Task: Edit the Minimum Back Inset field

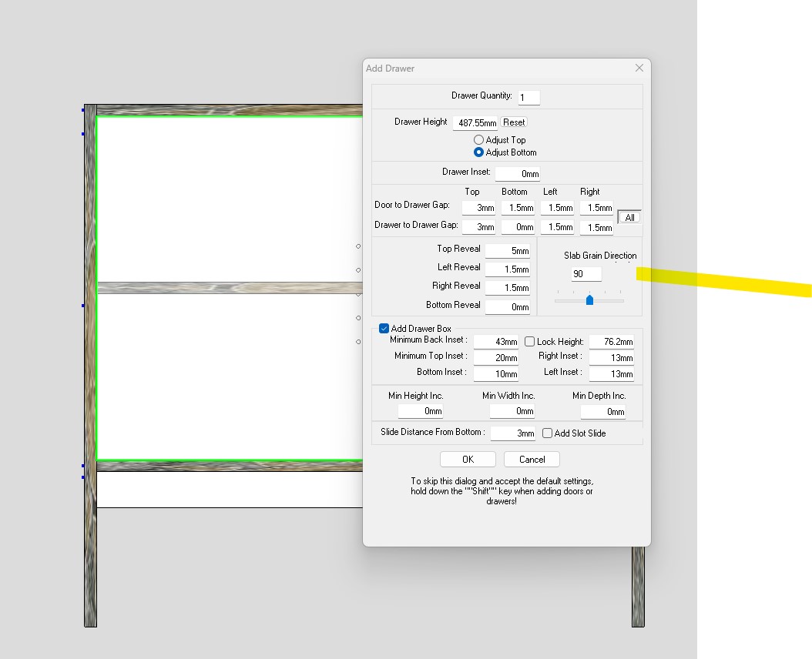Action: coord(495,342)
